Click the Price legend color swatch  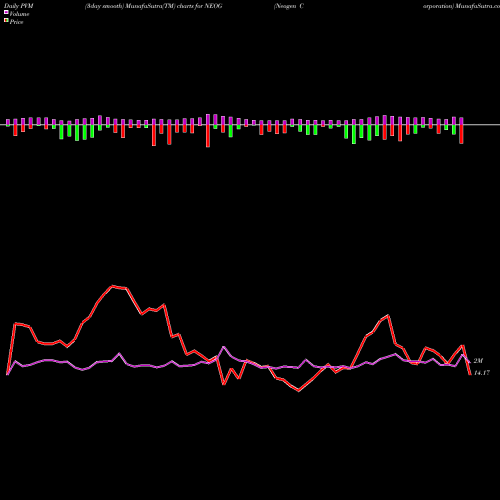6,21
